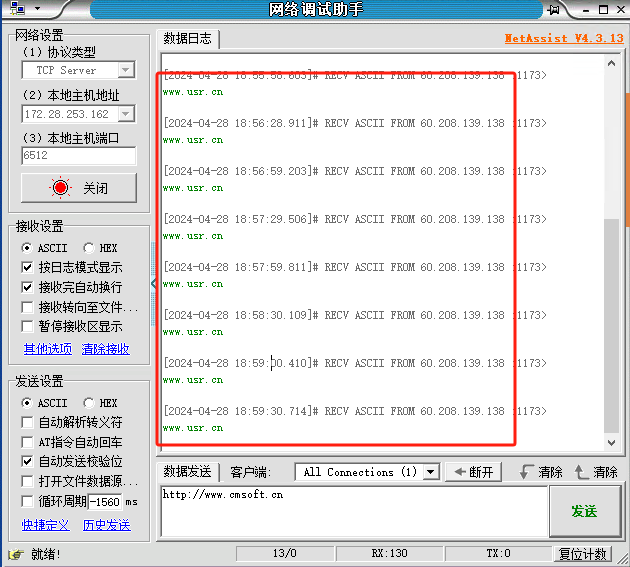Open the protocol type TCP Server dropdown
The height and width of the screenshot is (567, 630).
126,70
